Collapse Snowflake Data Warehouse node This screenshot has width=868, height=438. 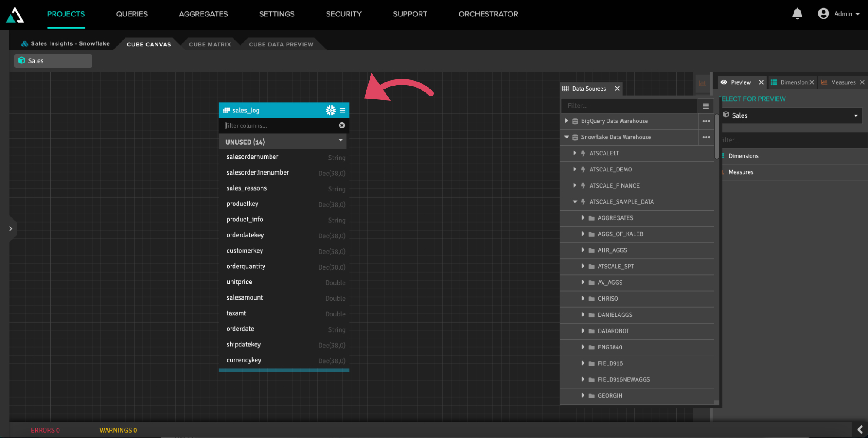click(566, 137)
